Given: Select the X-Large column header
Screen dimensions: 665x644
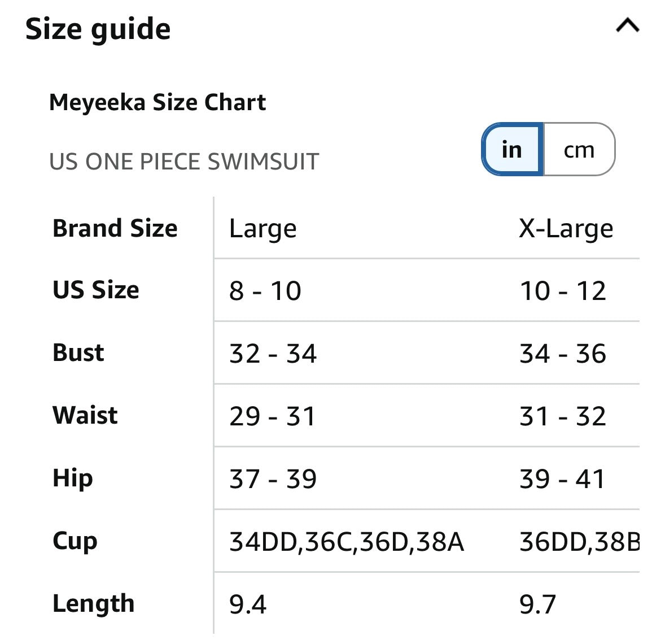Looking at the screenshot, I should [566, 229].
